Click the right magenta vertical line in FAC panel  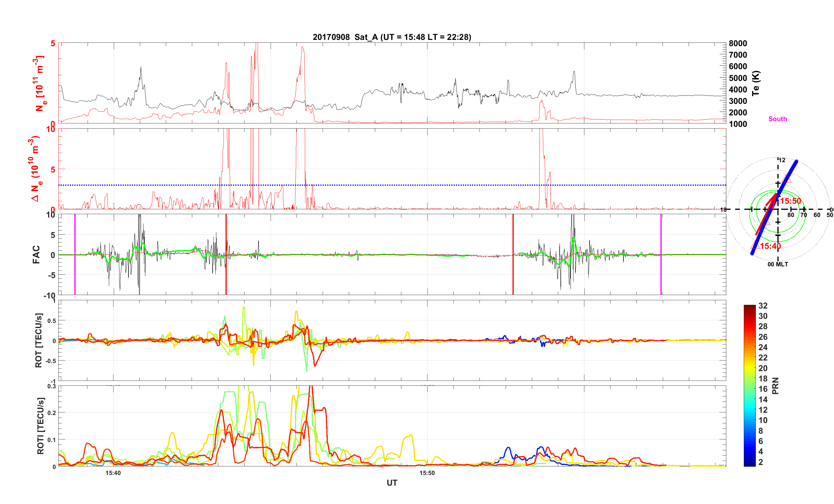[x=661, y=237]
